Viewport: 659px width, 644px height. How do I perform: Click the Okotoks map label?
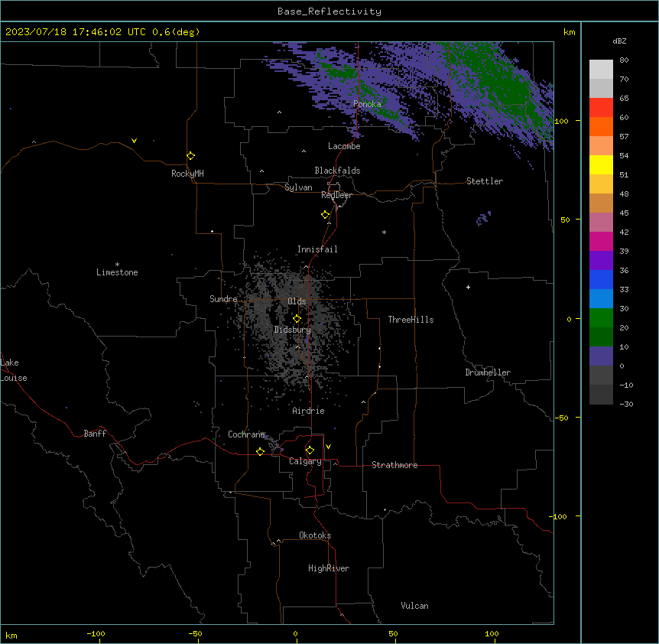coord(315,535)
